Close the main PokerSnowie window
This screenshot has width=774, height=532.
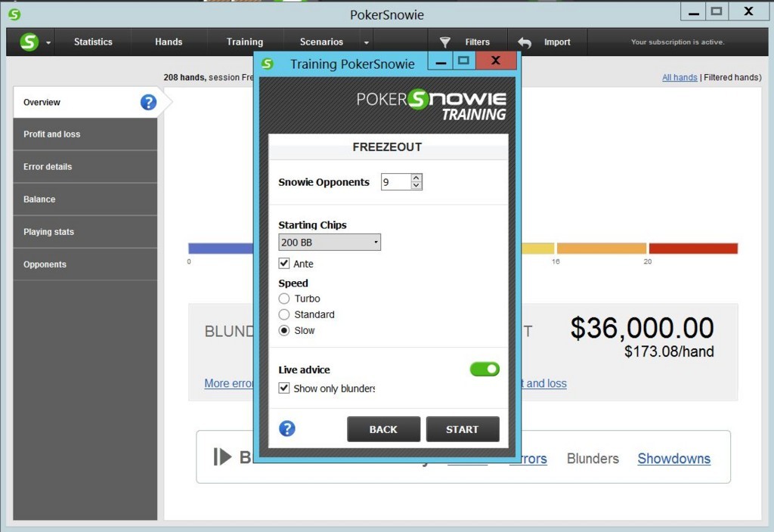coord(749,11)
